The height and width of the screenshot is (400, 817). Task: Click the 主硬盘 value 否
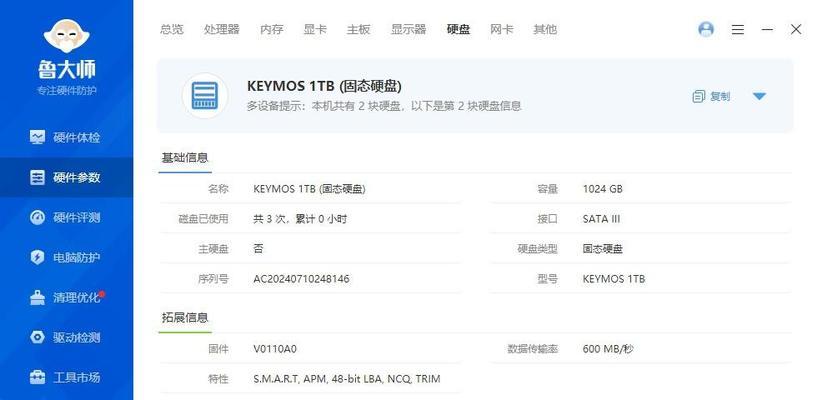coord(258,249)
